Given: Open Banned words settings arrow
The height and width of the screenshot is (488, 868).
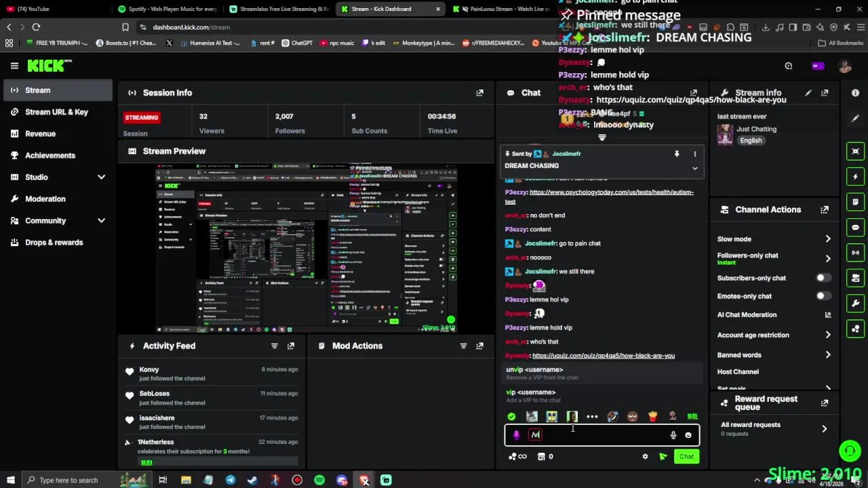Looking at the screenshot, I should [x=827, y=355].
